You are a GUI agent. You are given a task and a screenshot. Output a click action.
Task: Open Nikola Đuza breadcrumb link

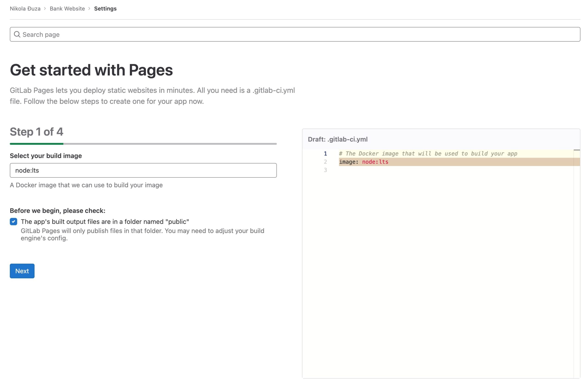(25, 9)
